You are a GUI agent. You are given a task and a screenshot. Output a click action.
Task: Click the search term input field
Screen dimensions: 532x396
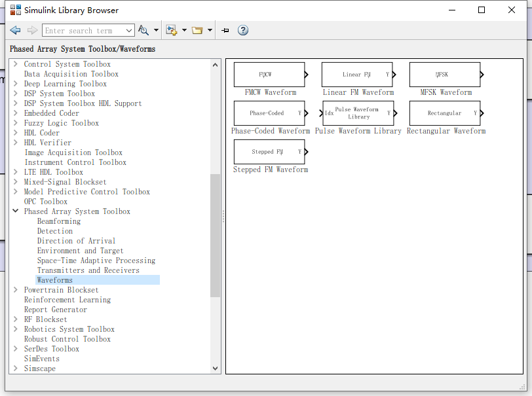83,31
